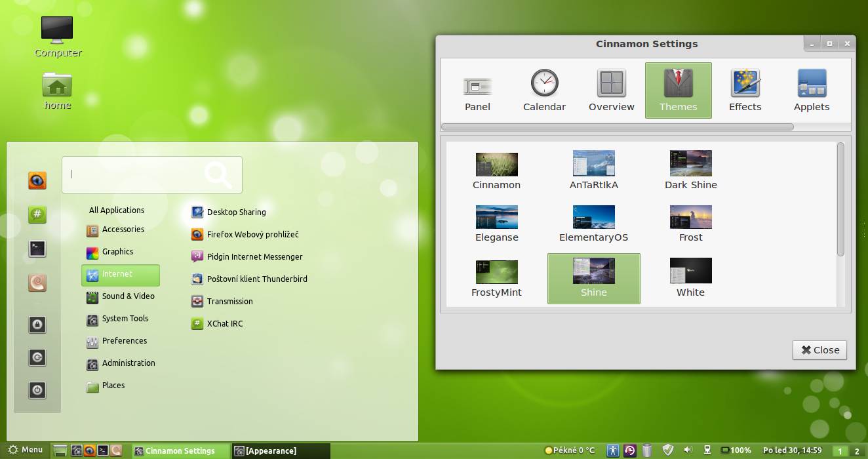Open the weather applet Pěkně 0 °C
Viewport: 868px width, 459px height.
click(570, 450)
